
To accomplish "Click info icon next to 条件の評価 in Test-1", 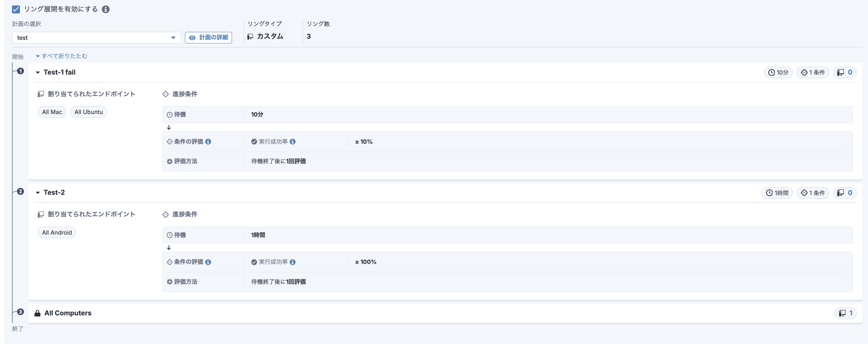I will [x=208, y=142].
